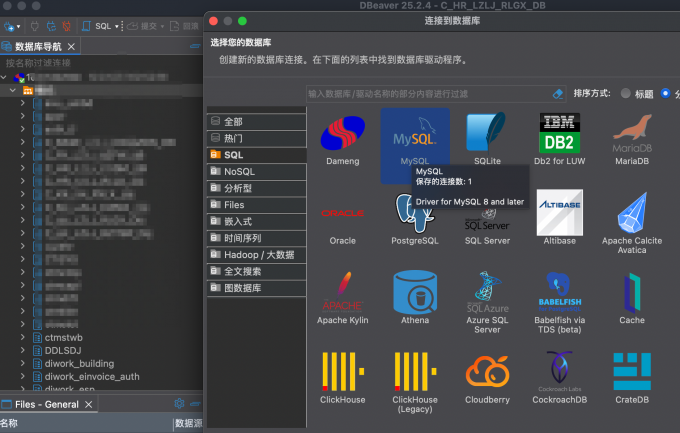Open Hadoop / 大数据 category
Image resolution: width=680 pixels, height=433 pixels.
point(257,255)
